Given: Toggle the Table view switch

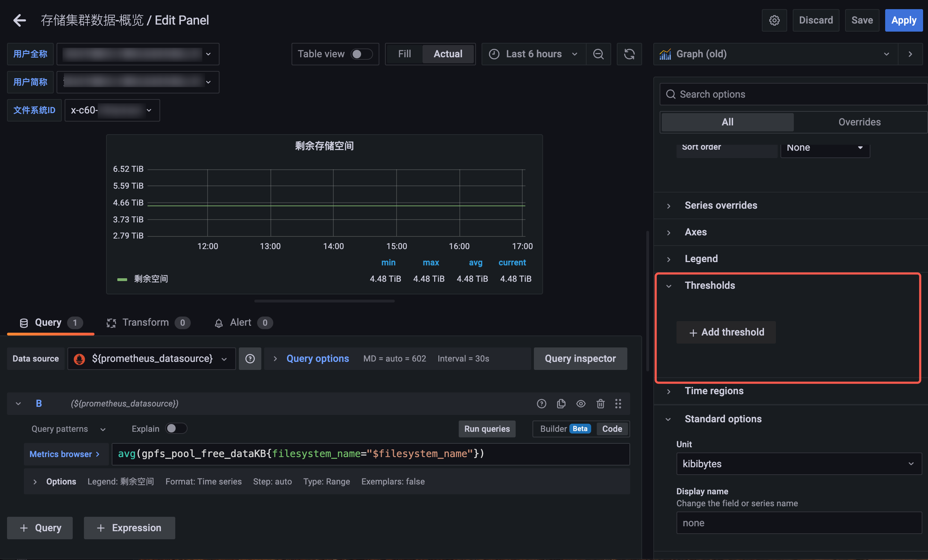Looking at the screenshot, I should pos(361,54).
